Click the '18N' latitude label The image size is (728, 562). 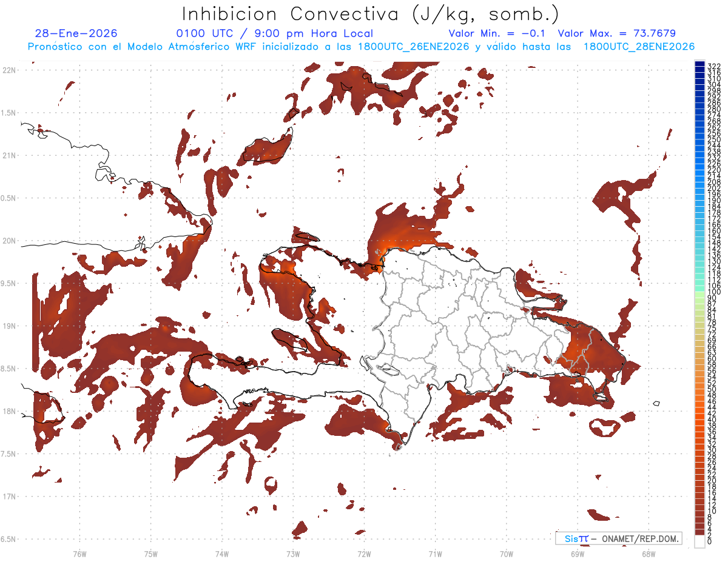(x=9, y=411)
